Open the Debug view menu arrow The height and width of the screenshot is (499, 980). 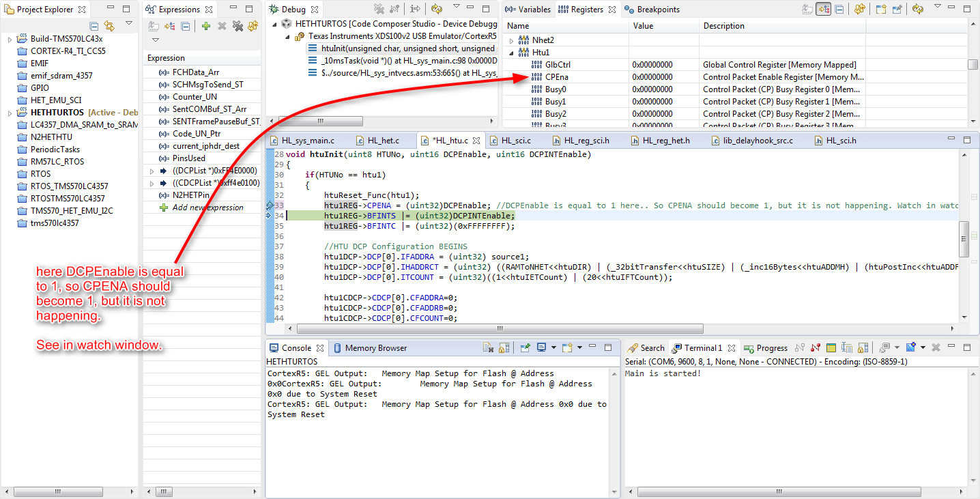point(457,7)
